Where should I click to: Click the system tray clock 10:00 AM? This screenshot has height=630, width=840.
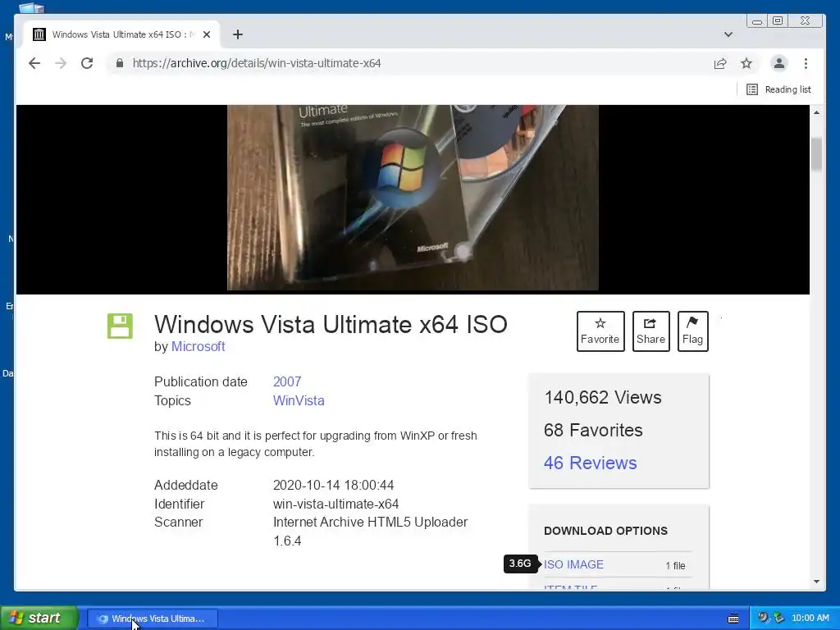pos(810,619)
